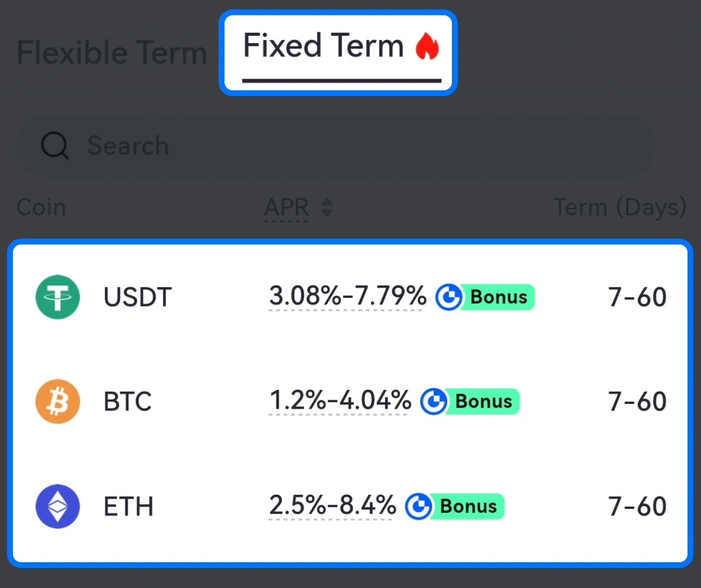This screenshot has height=588, width=701.
Task: Click the USDT Tether coin icon
Action: pyautogui.click(x=57, y=297)
